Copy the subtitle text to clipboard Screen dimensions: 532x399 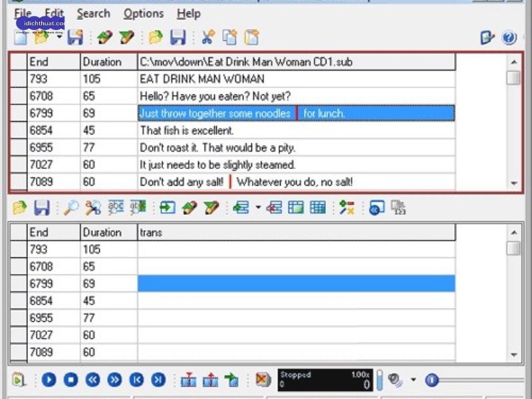(x=229, y=38)
